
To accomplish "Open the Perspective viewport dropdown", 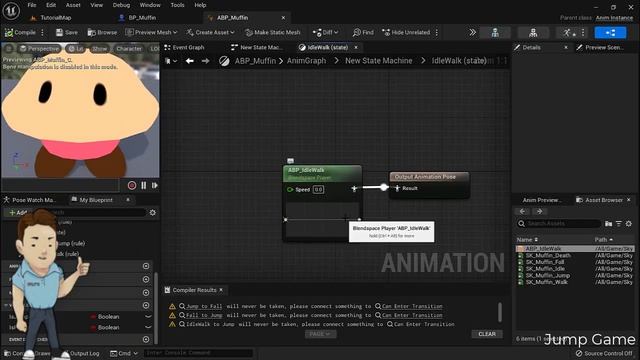I will [39, 49].
